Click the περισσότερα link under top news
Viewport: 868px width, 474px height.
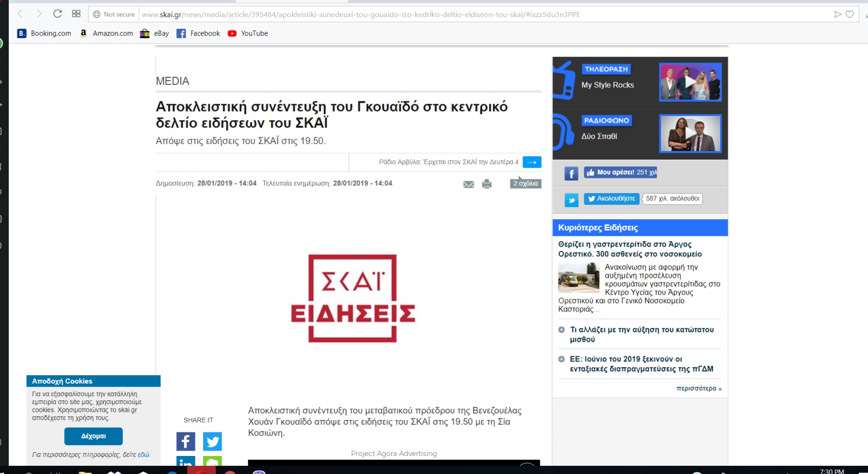pos(698,388)
